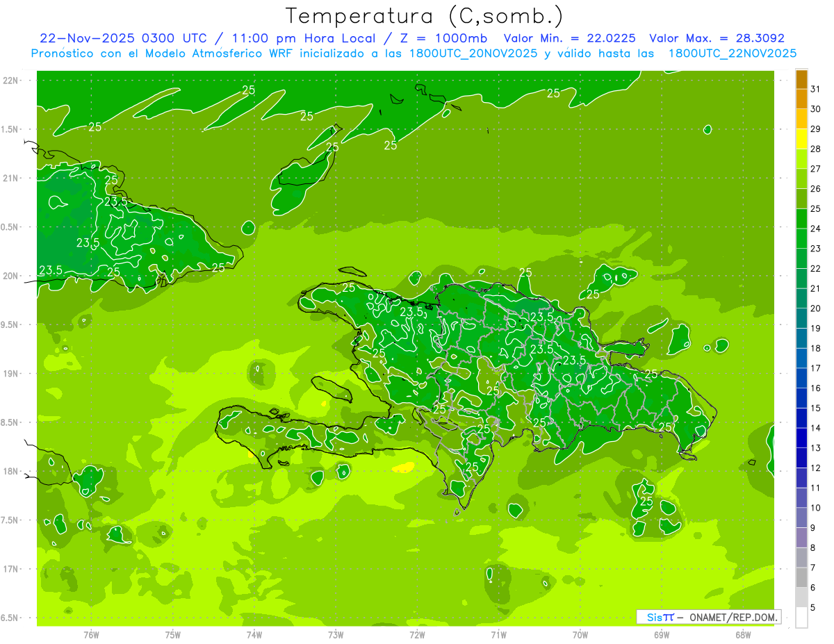Click the title 'Temperatura (C,somb.)'
834x644 pixels.
pyautogui.click(x=424, y=16)
